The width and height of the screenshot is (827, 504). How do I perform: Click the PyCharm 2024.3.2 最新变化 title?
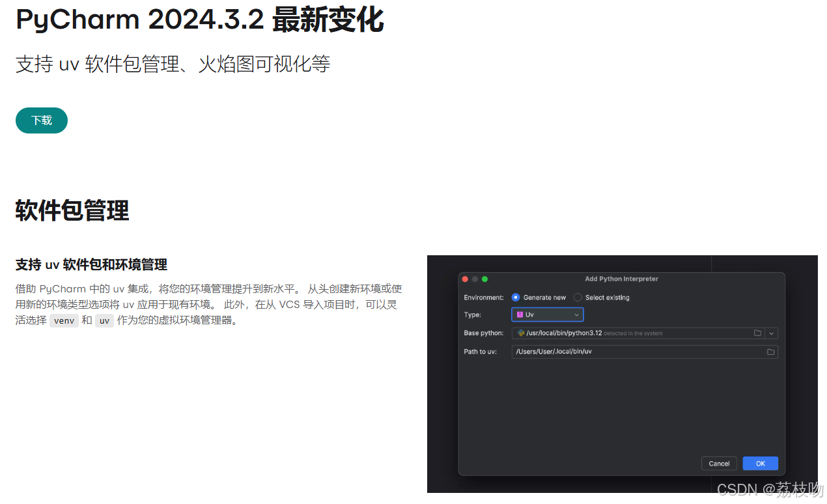tap(199, 20)
